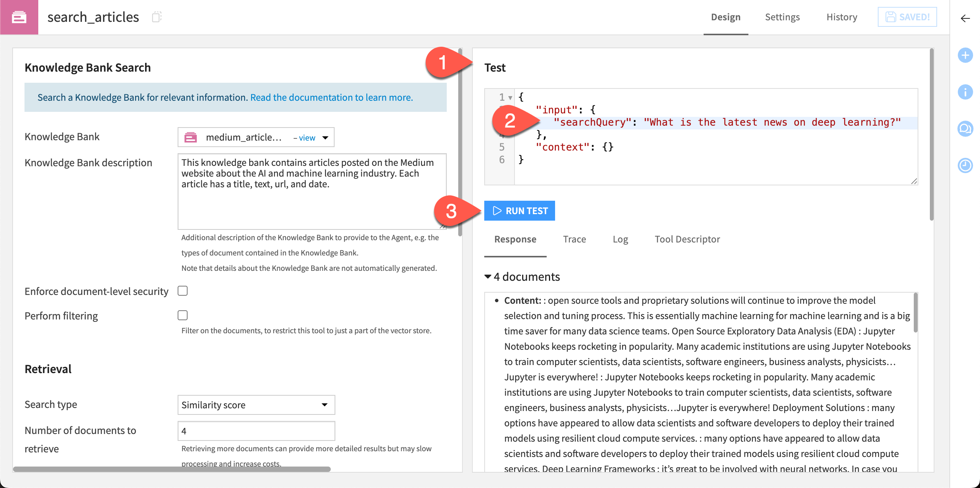Click the response documents vertical scrollbar
980x488 pixels.
[915, 313]
